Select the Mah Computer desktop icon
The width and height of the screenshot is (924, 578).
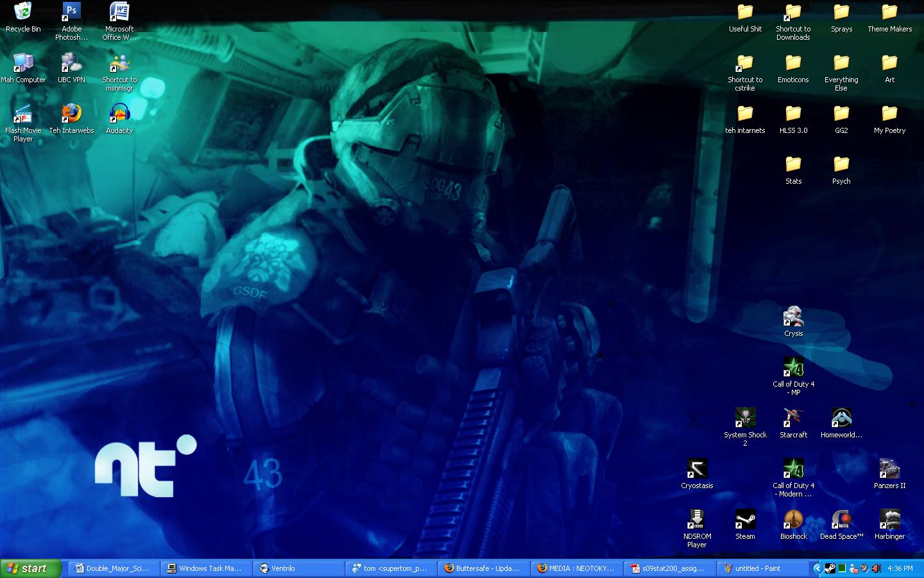tap(23, 68)
